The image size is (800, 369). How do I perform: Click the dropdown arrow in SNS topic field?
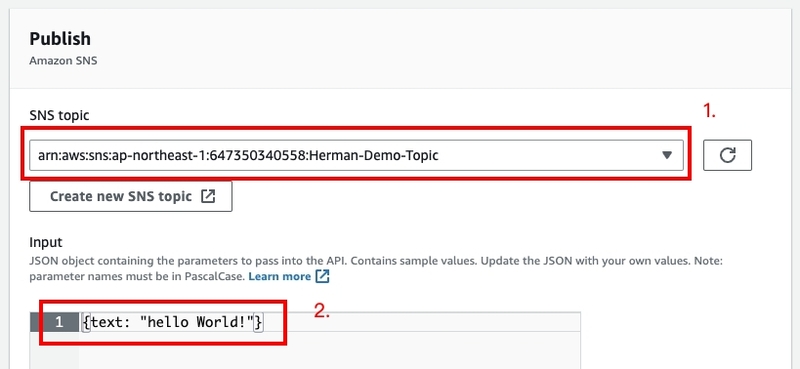click(666, 155)
